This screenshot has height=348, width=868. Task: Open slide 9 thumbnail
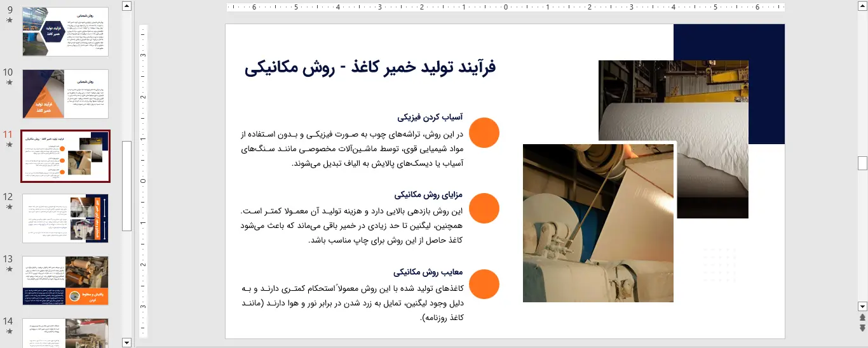65,32
